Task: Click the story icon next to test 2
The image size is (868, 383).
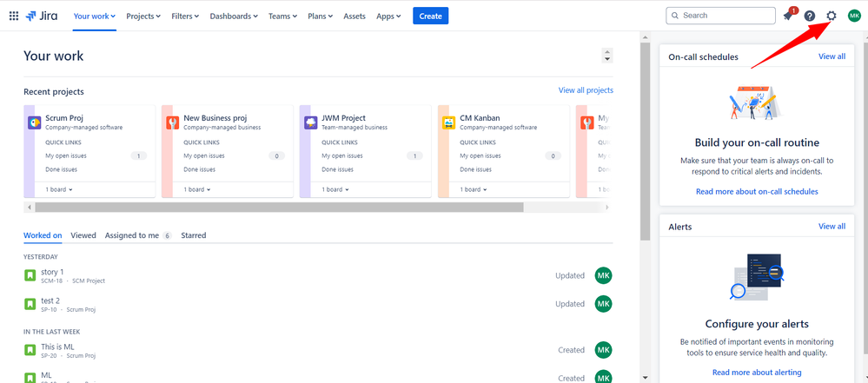Action: point(30,304)
